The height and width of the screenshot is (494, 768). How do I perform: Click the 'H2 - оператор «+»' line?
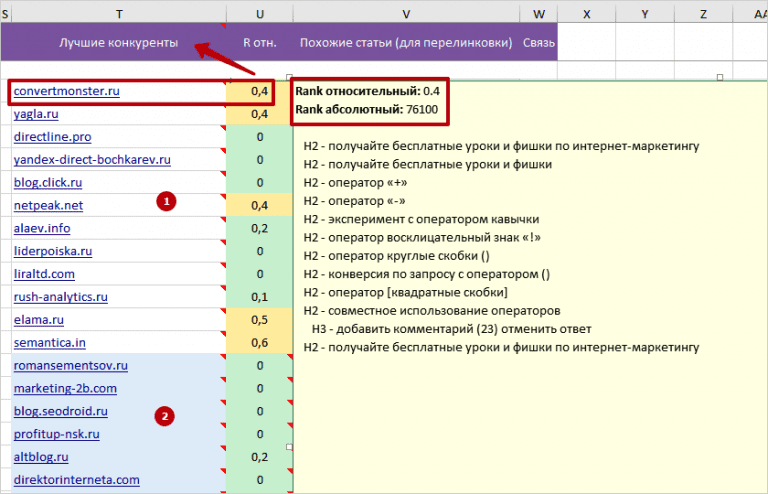click(356, 183)
